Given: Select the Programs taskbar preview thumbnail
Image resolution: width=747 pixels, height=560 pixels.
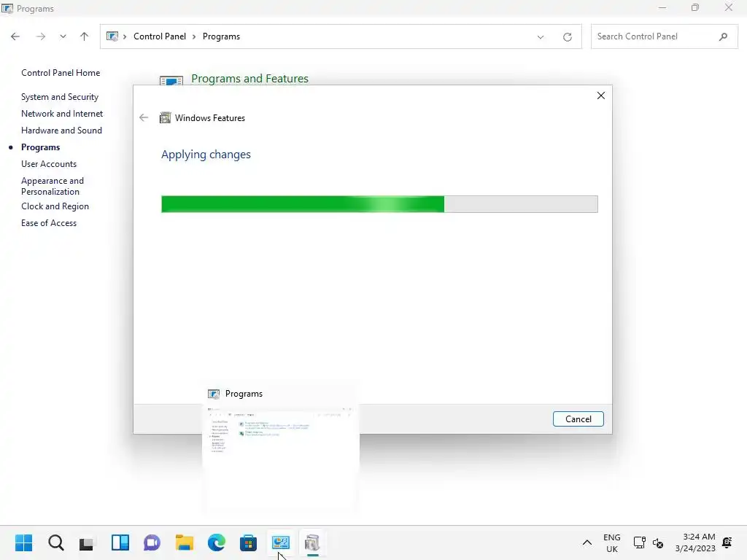Looking at the screenshot, I should (x=281, y=448).
